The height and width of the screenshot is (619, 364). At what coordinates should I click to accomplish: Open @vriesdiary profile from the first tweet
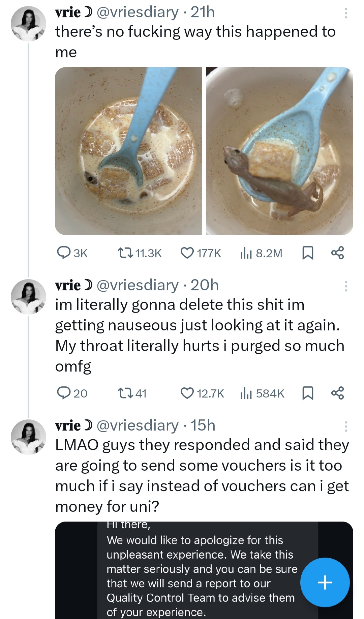pyautogui.click(x=138, y=12)
